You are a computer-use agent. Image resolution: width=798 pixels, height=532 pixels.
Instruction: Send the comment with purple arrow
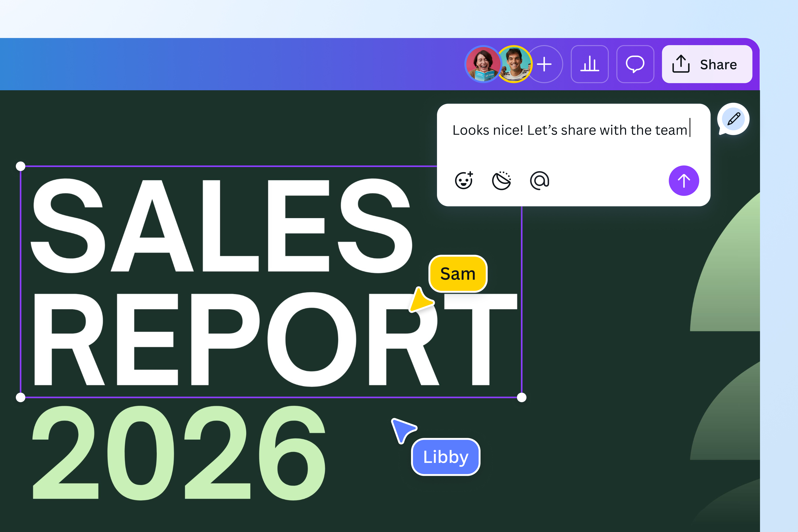[684, 180]
